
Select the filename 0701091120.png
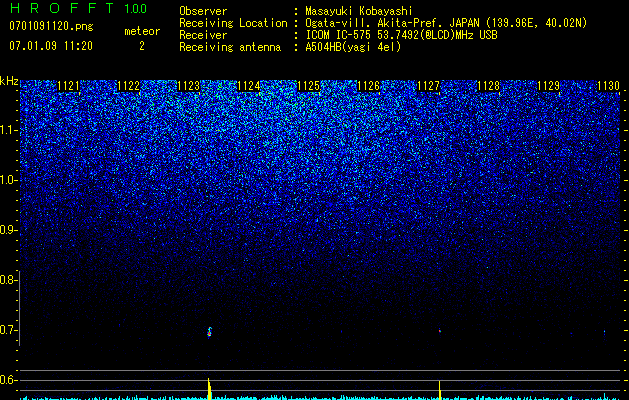point(51,26)
